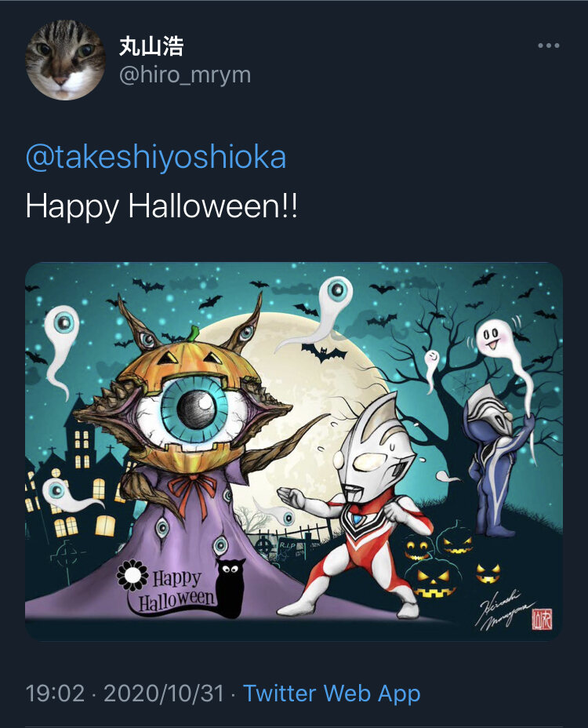Click the 19:02 tweet timestamp
The width and height of the screenshot is (588, 728).
54,693
